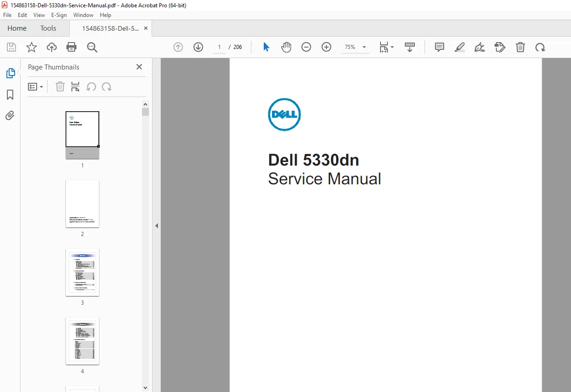Select page 4 thumbnail
Viewport: 571px width, 392px height.
tap(82, 341)
